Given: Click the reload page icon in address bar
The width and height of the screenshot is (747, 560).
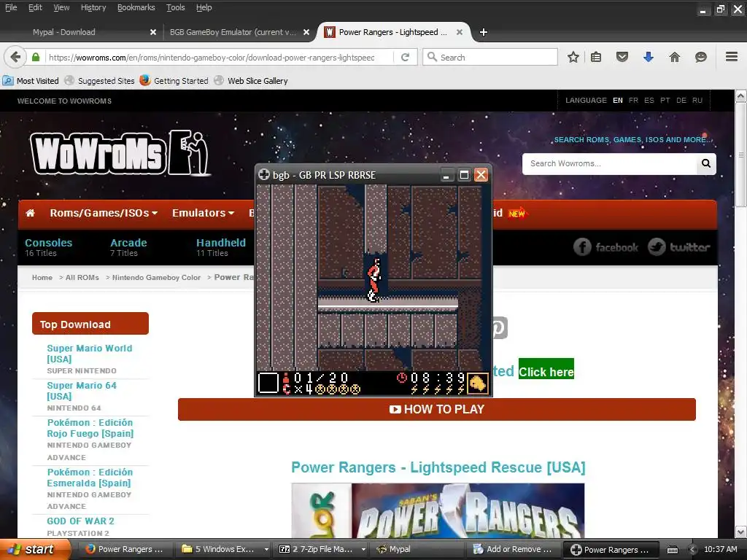Looking at the screenshot, I should 406,57.
